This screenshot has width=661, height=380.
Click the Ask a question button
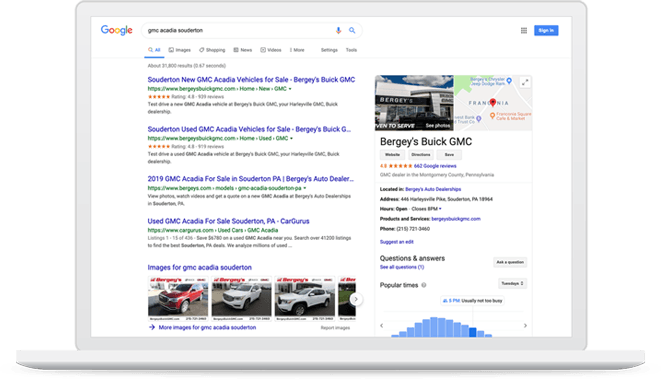(510, 262)
